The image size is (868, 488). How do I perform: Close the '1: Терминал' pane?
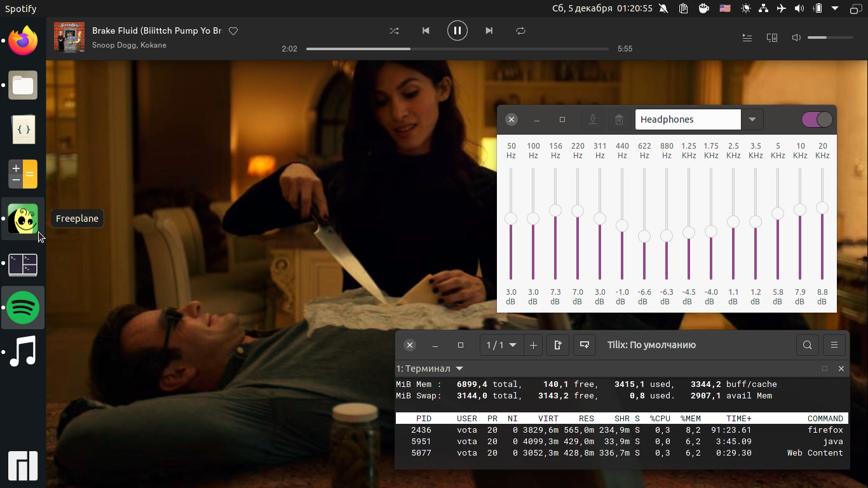tap(841, 369)
